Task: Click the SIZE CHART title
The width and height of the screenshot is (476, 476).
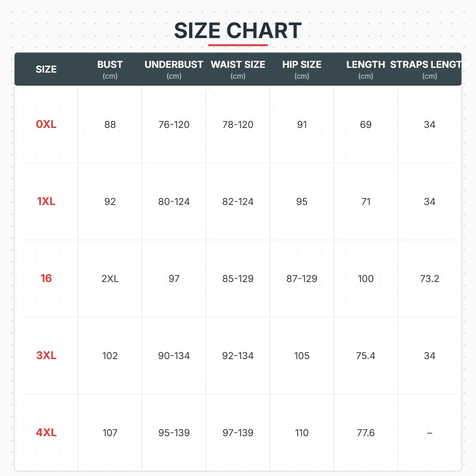Action: [238, 31]
